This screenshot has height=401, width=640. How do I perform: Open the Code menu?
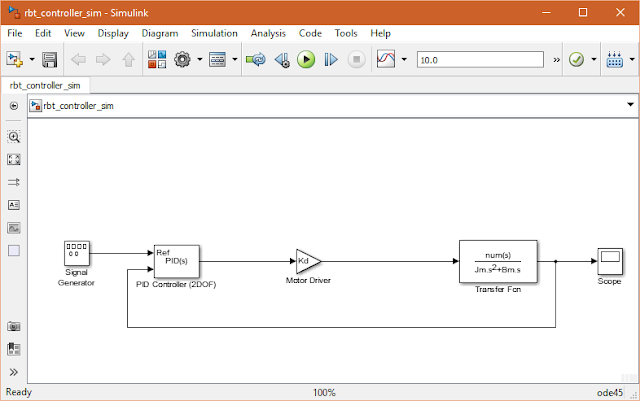tap(310, 33)
